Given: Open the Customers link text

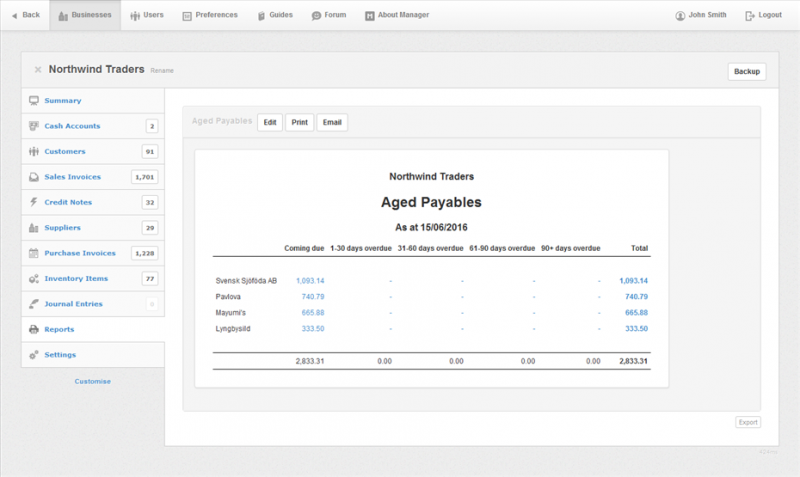Looking at the screenshot, I should (x=65, y=152).
